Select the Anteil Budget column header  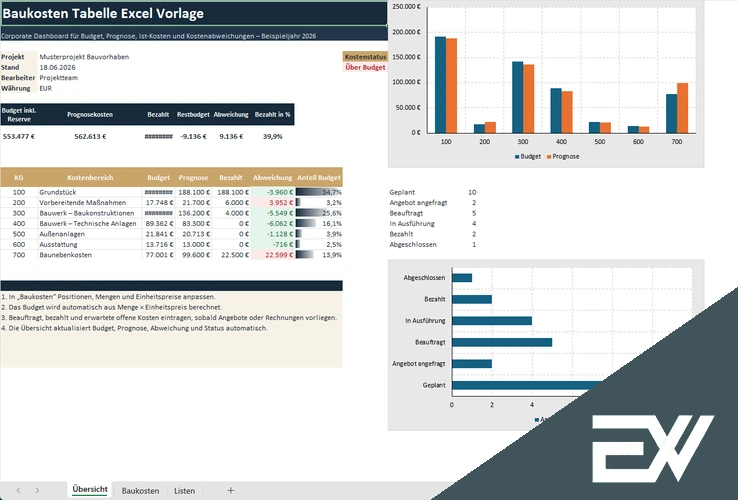(x=319, y=177)
